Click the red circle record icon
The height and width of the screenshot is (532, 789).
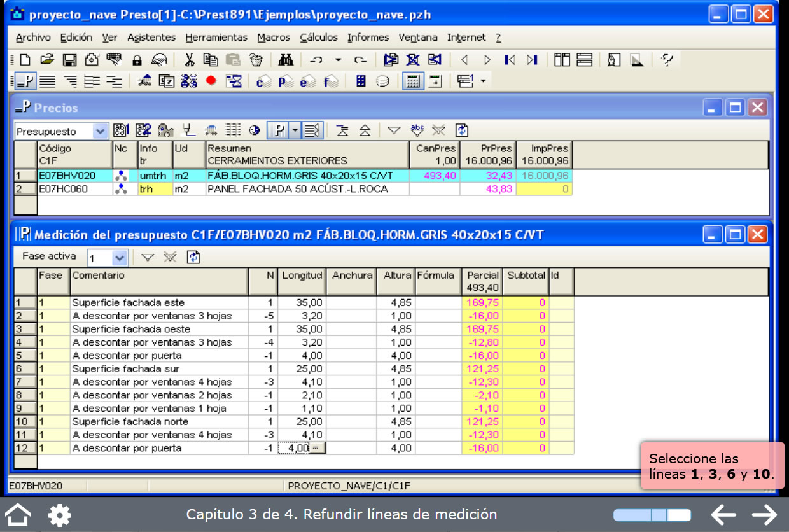(211, 81)
